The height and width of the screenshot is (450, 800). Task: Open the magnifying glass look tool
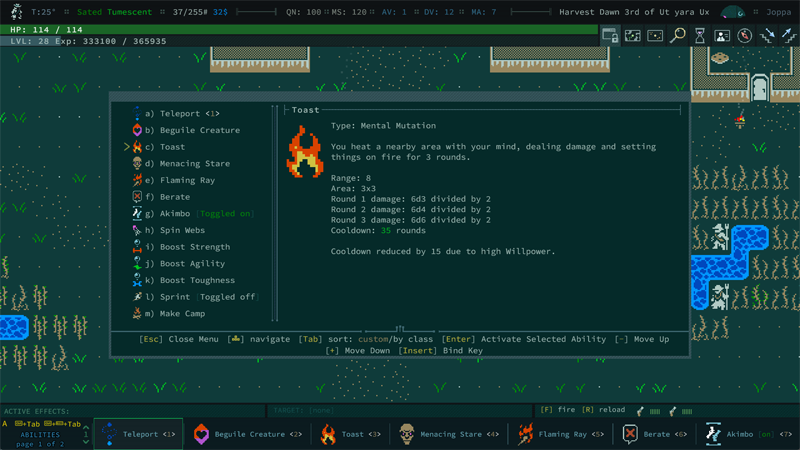(x=678, y=35)
